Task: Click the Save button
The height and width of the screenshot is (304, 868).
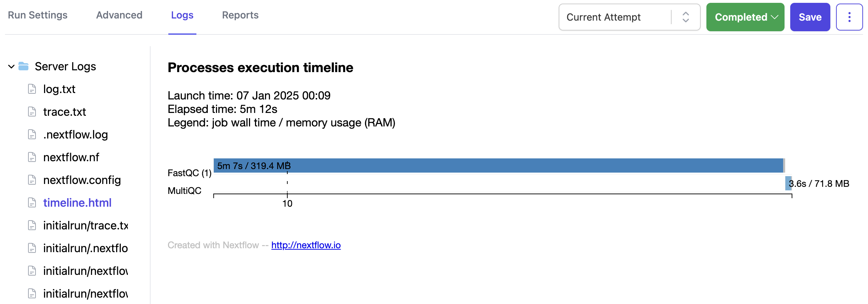Action: pos(810,17)
